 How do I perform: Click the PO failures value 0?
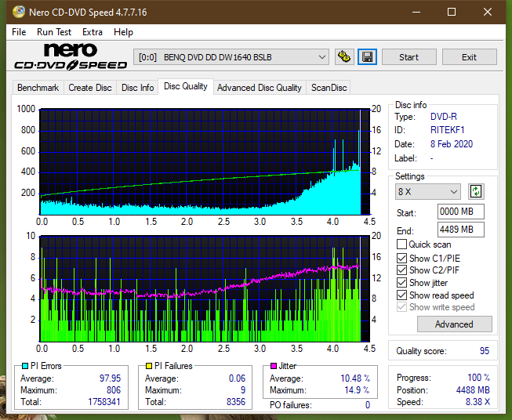tap(368, 405)
